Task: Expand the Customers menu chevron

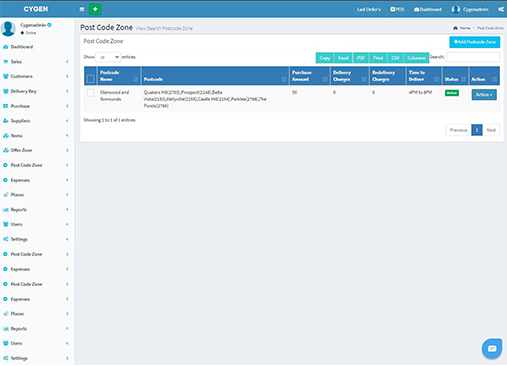Action: click(x=67, y=76)
